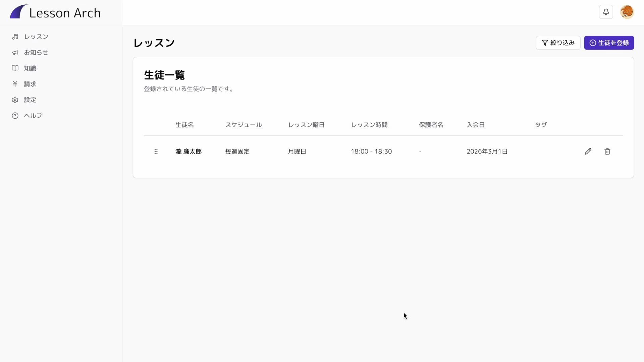Screen dimensions: 644x362
Task: Go to the ヘルプ menu item
Action: click(33, 116)
